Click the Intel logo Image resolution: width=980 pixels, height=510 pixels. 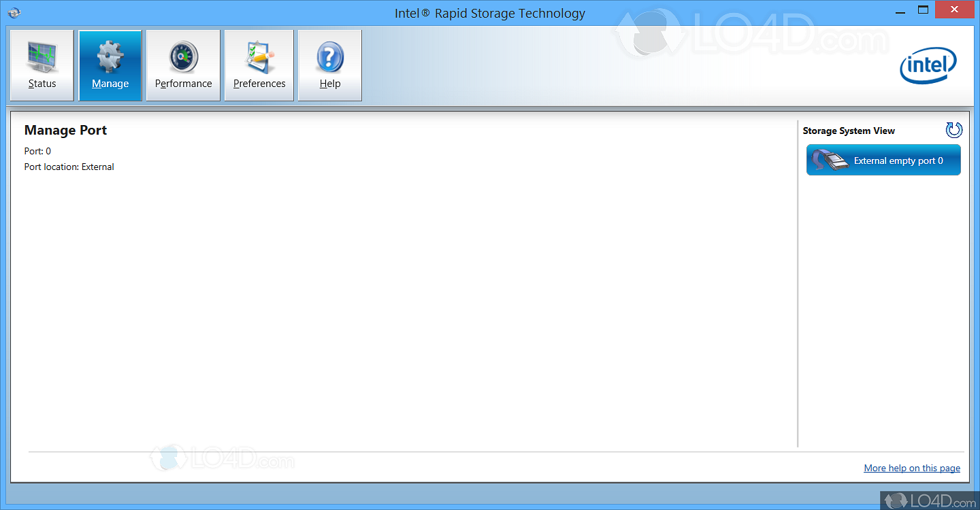(x=928, y=67)
